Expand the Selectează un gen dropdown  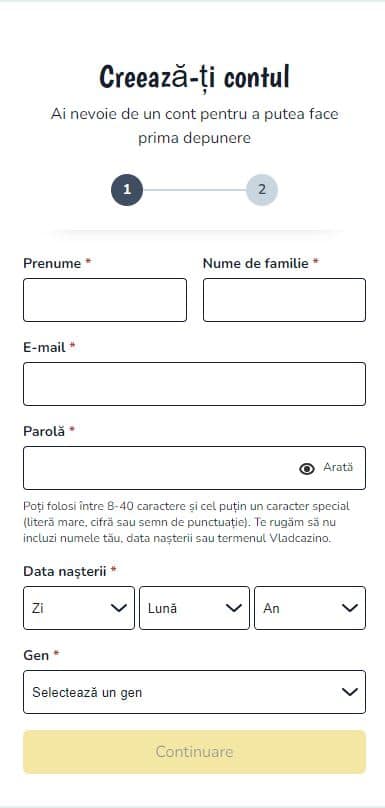click(x=194, y=692)
